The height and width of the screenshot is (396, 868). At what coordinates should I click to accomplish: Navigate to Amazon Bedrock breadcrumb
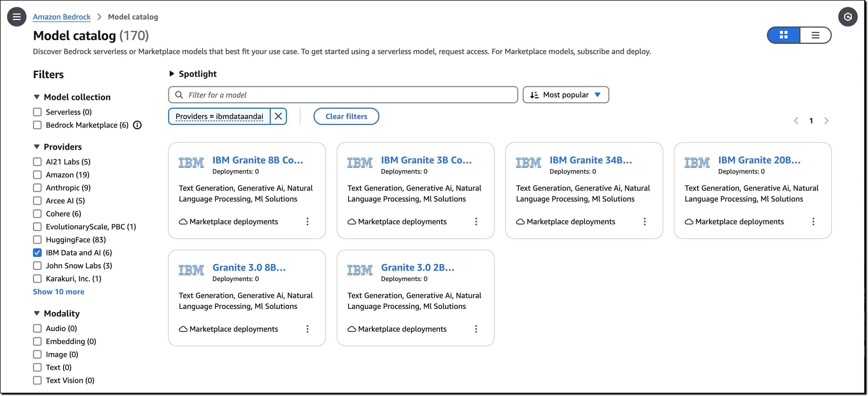(62, 17)
